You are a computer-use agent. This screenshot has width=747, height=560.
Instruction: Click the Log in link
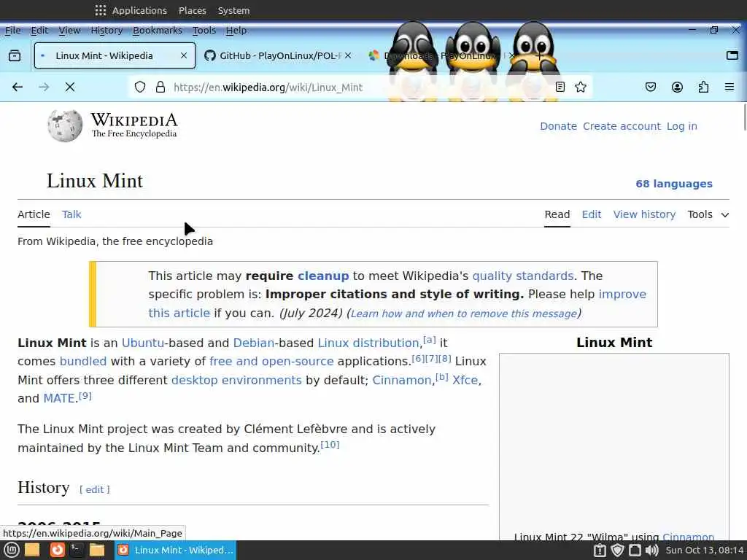click(682, 126)
